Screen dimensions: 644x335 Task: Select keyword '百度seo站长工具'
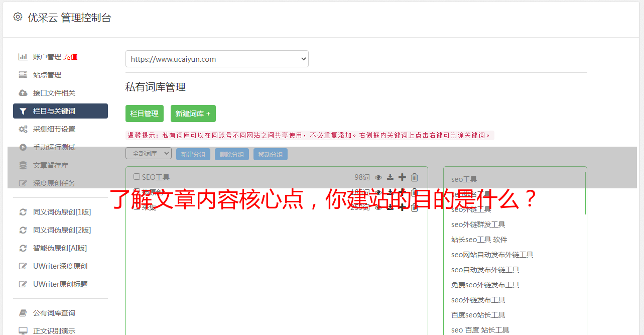pos(478,315)
